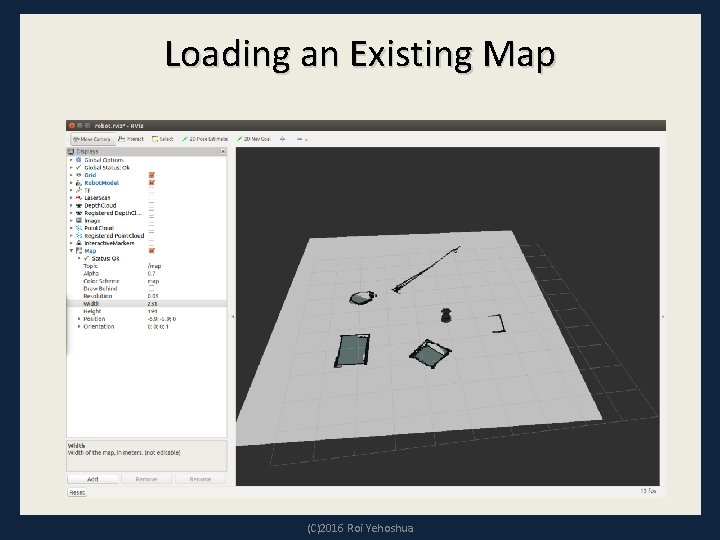Edit the Topic value /map
The height and width of the screenshot is (540, 720).
point(154,266)
